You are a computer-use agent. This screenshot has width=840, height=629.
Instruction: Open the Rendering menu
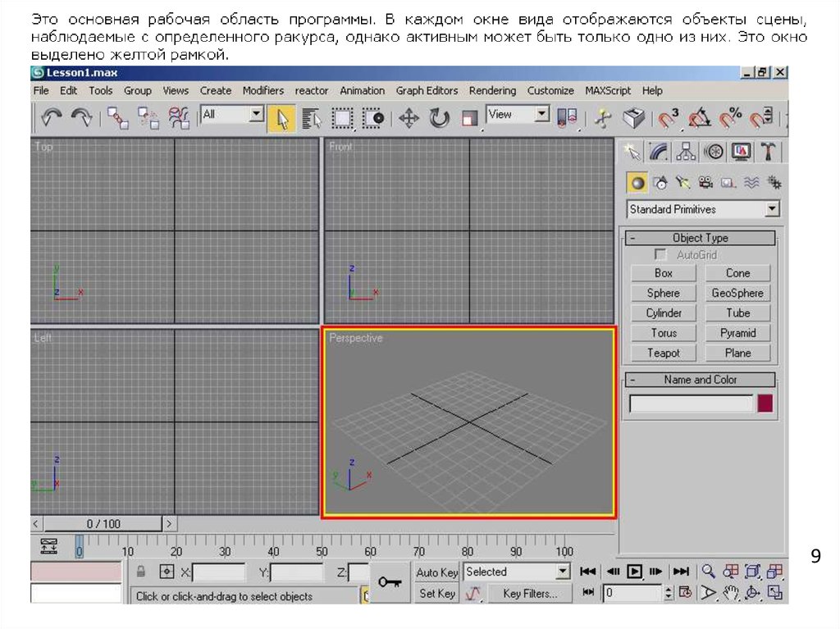(492, 91)
